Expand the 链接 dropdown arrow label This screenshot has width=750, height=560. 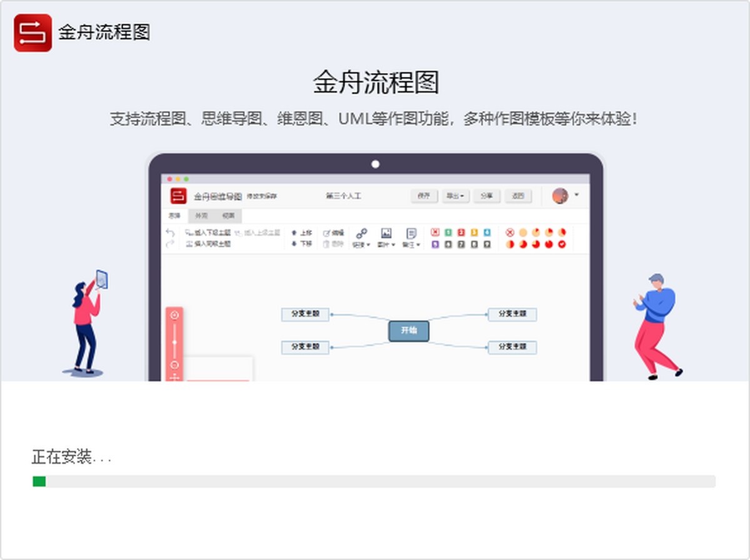pyautogui.click(x=361, y=245)
